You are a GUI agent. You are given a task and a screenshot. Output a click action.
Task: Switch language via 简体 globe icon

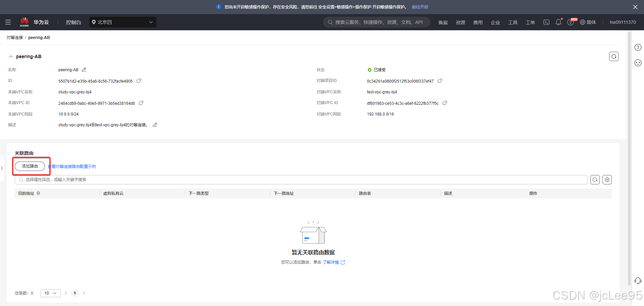pyautogui.click(x=588, y=22)
